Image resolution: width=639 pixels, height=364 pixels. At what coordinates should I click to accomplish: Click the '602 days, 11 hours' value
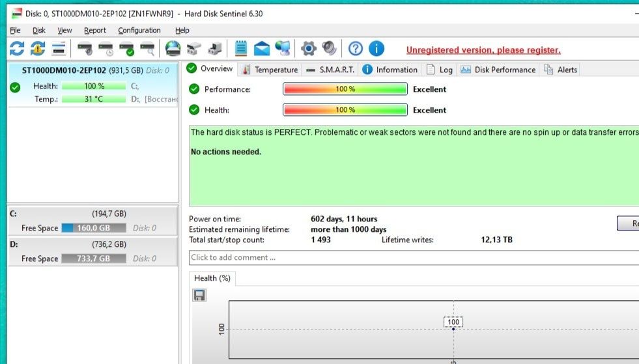click(344, 219)
